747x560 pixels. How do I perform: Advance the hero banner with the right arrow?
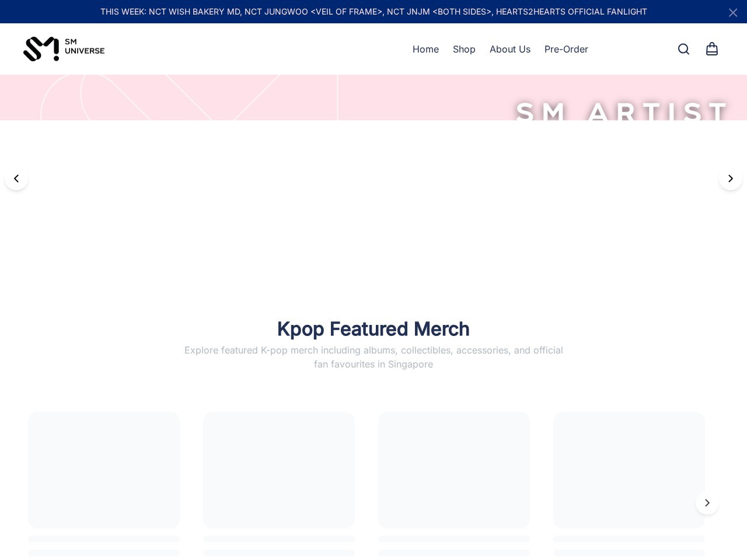730,178
